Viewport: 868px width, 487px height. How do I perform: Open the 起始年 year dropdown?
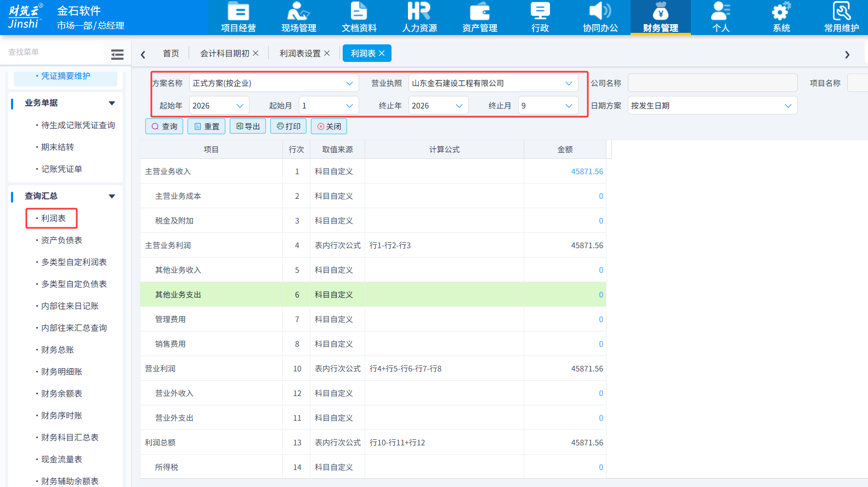tap(219, 106)
